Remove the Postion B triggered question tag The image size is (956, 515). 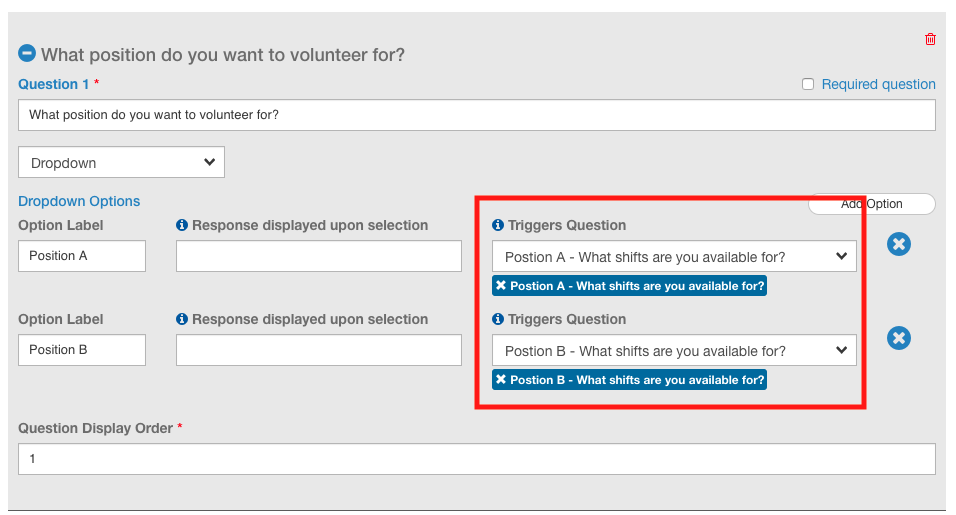[501, 379]
